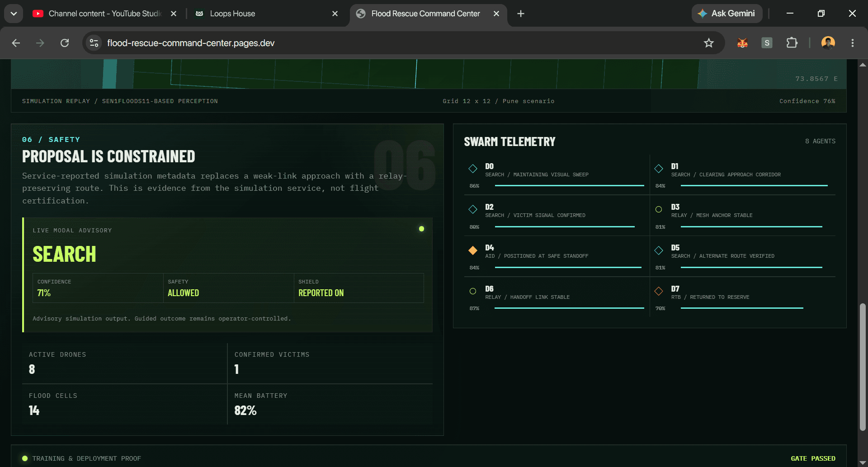The width and height of the screenshot is (868, 467).
Task: Click the CONFIRMED VICTIMS 1 stat
Action: pos(330,363)
